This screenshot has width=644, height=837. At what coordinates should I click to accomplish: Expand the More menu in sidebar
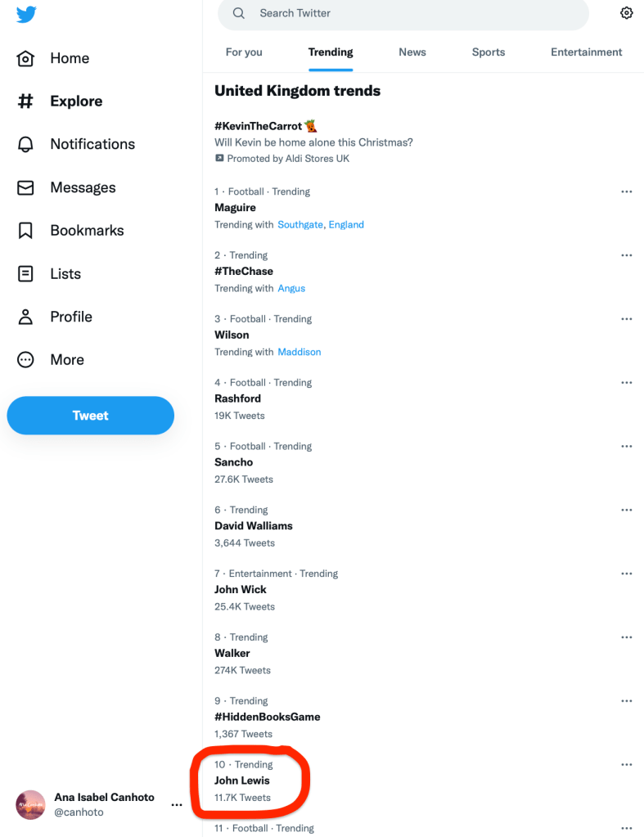26,360
